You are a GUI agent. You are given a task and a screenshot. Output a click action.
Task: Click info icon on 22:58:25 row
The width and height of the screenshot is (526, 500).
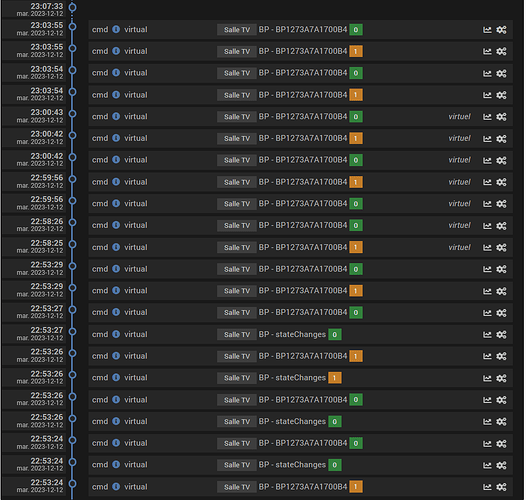(x=116, y=247)
